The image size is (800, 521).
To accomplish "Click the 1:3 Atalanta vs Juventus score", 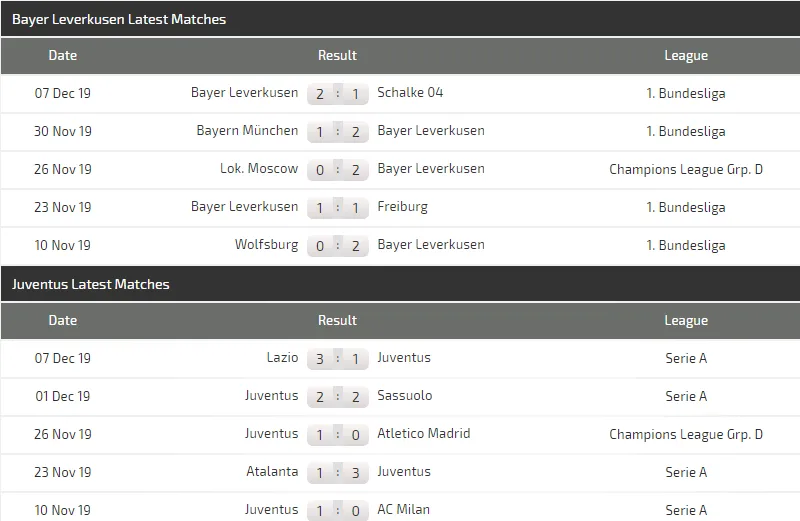I will point(337,472).
